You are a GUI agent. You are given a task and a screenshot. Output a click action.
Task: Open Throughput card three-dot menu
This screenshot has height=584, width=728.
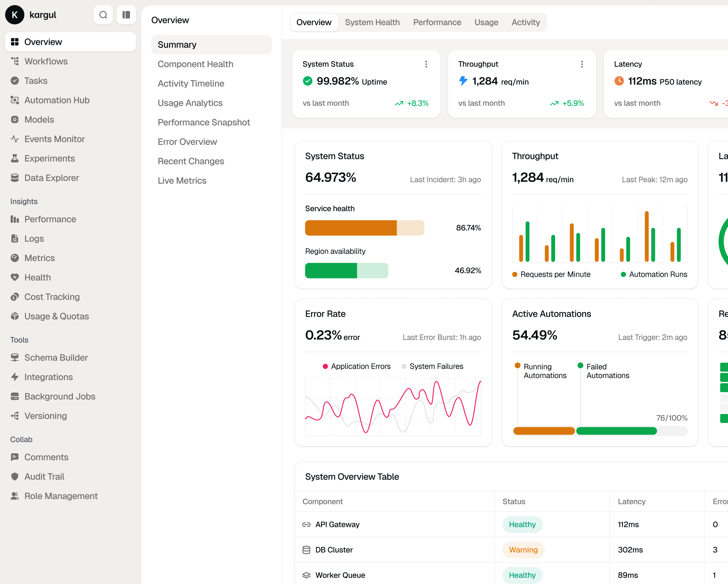[x=582, y=64]
